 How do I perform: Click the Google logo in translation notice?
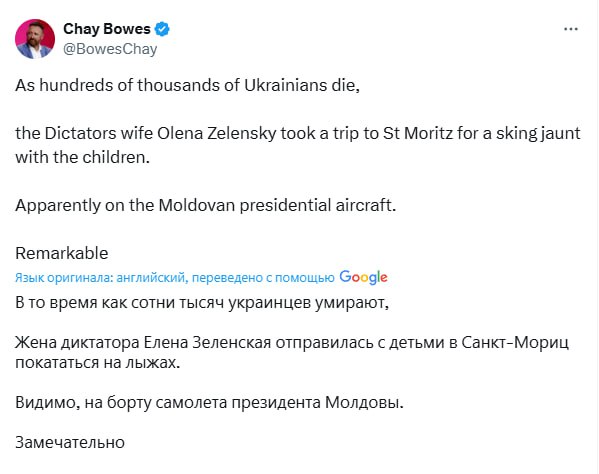pyautogui.click(x=363, y=277)
